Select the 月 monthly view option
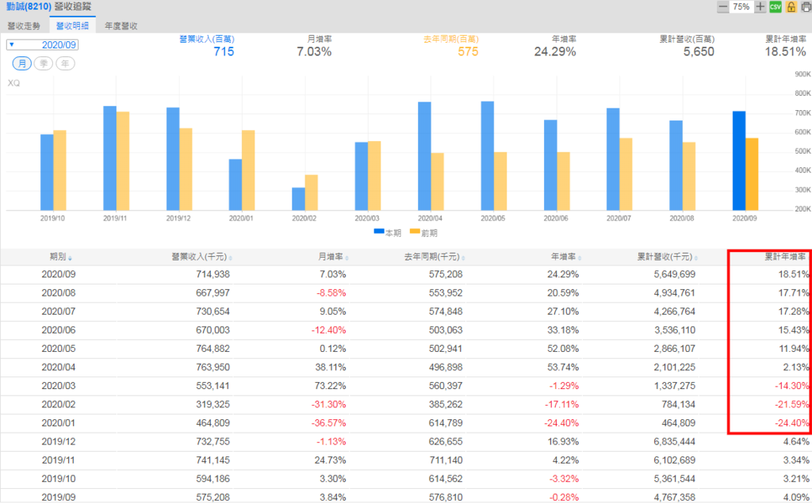812x504 pixels. pyautogui.click(x=21, y=63)
